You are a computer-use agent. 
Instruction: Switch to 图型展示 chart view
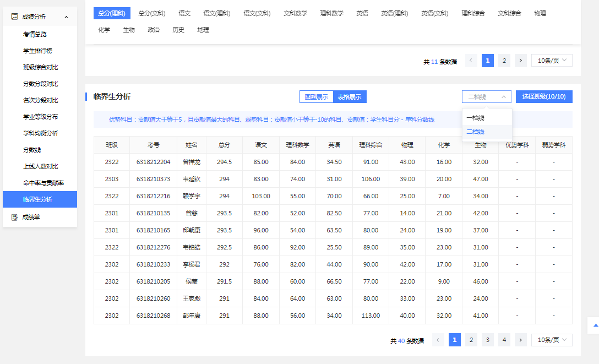[x=317, y=97]
